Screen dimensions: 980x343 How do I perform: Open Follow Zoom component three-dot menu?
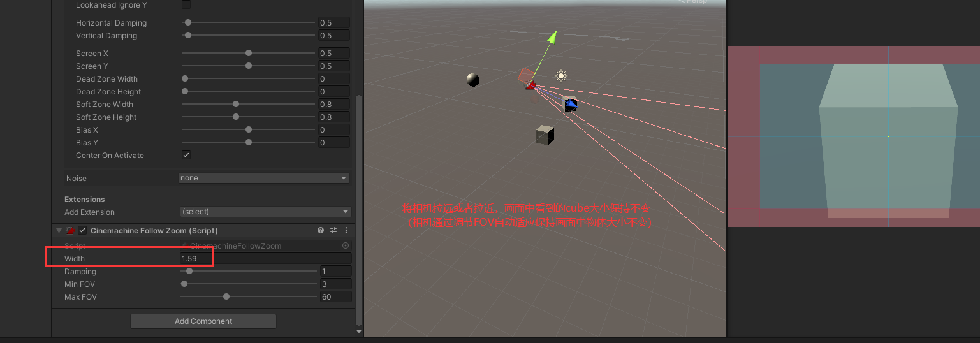(346, 230)
